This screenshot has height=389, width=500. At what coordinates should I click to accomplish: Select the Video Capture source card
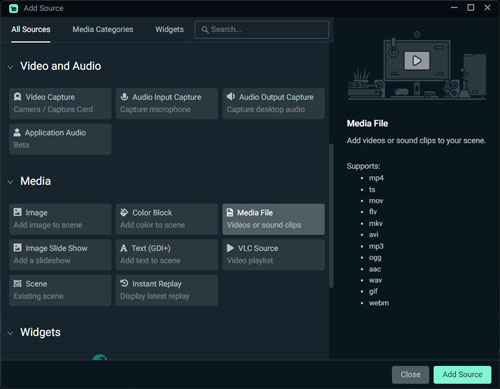[x=60, y=103]
